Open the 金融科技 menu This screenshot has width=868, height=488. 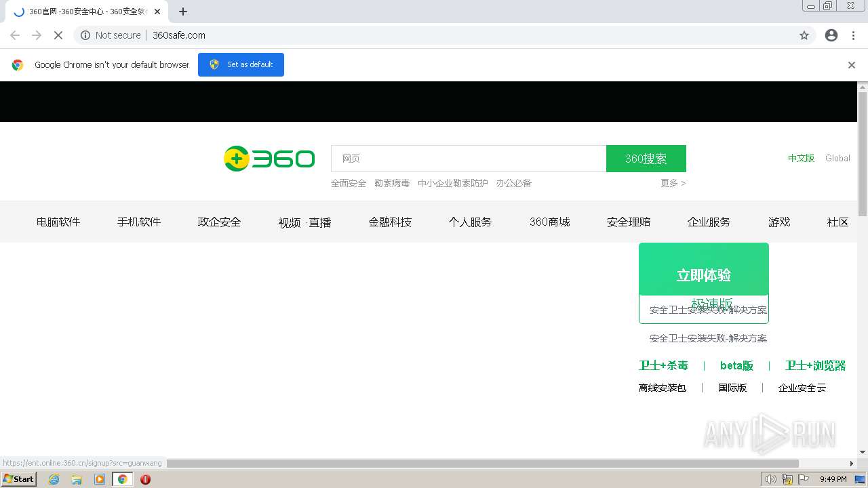click(x=390, y=222)
